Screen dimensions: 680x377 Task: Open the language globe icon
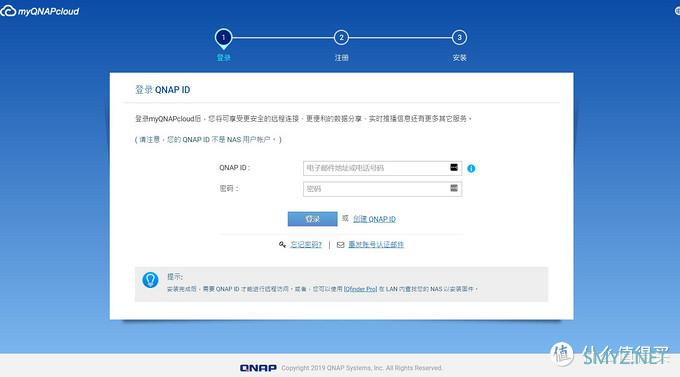(677, 11)
